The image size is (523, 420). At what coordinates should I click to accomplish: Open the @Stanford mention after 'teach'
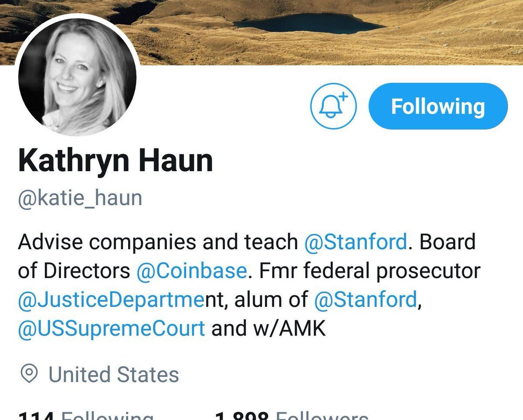coord(356,242)
